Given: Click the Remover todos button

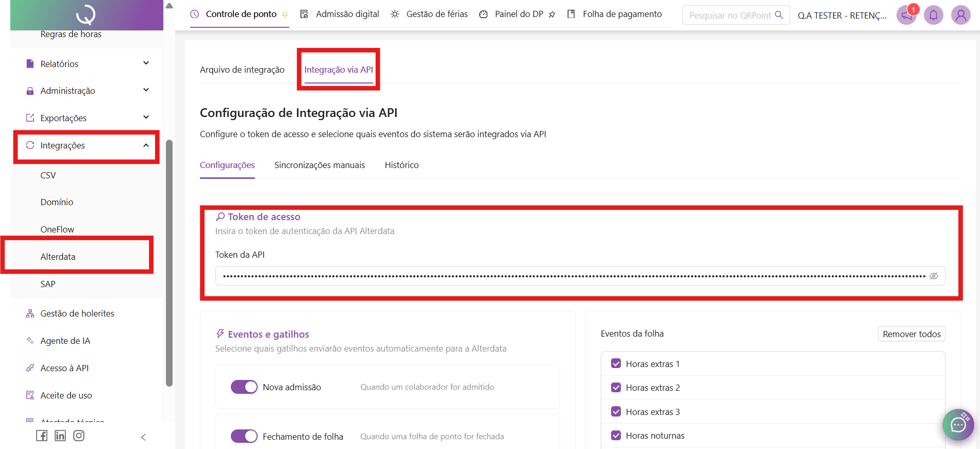Looking at the screenshot, I should [x=911, y=334].
